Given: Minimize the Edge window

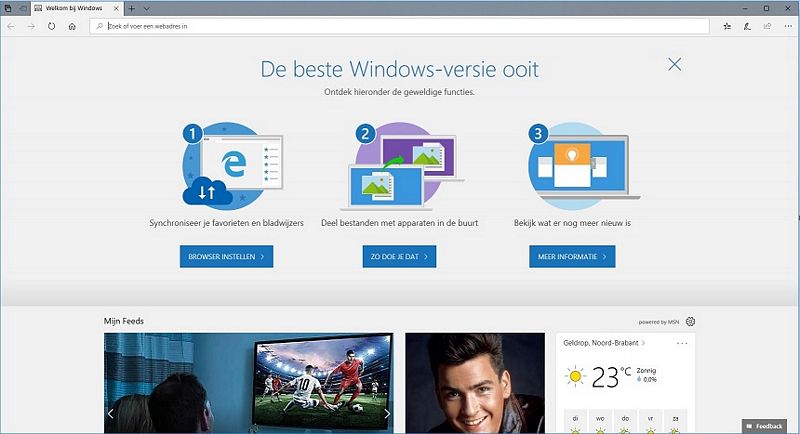Looking at the screenshot, I should (746, 8).
